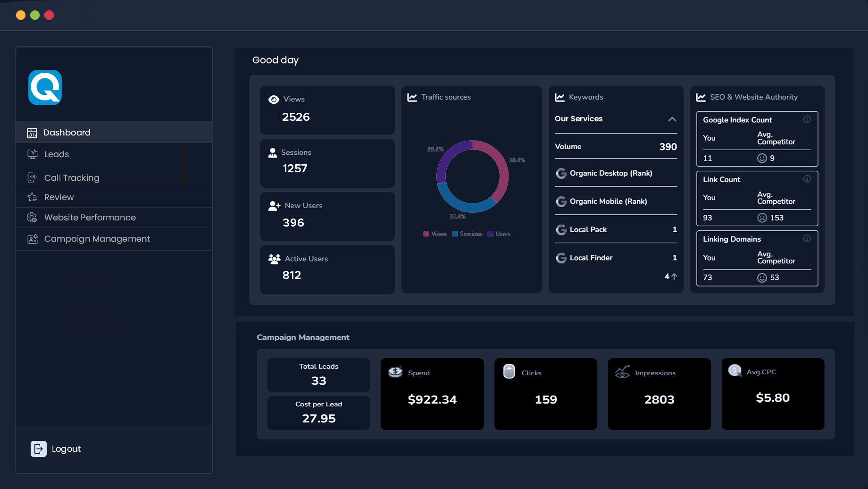Click the Volume value 390
The width and height of the screenshot is (868, 489).
coord(668,147)
